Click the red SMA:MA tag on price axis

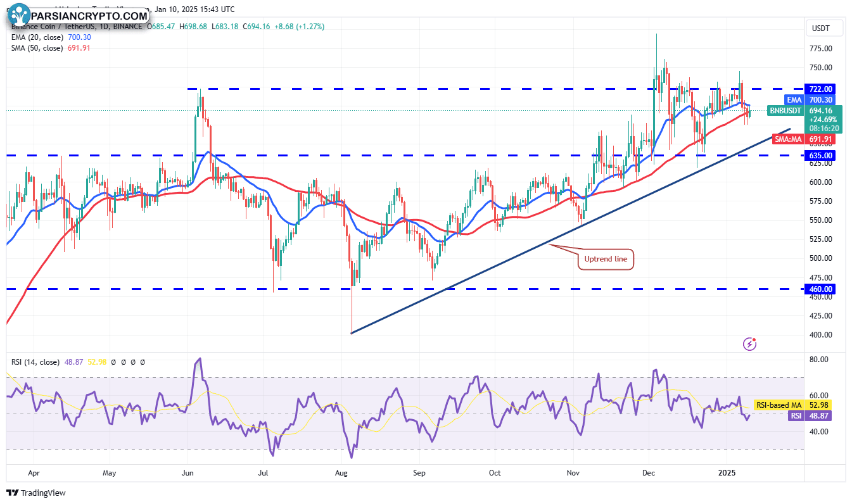[x=789, y=139]
